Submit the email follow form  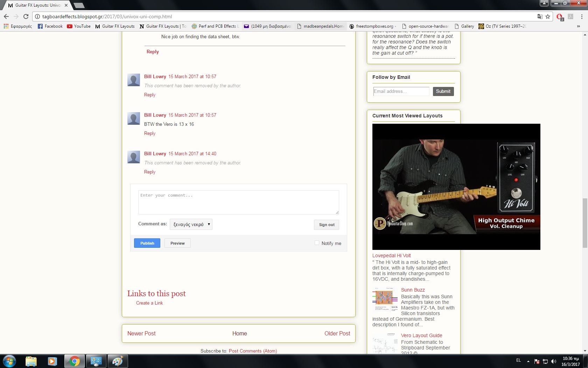443,91
